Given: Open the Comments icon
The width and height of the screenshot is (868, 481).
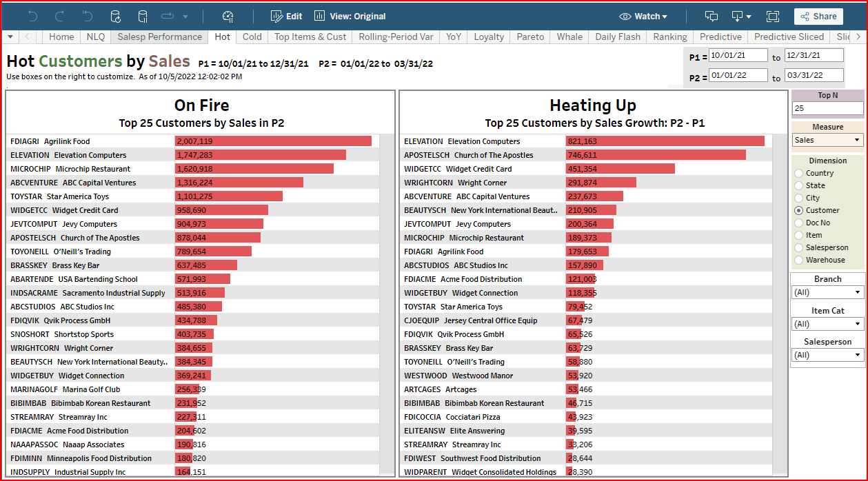Looking at the screenshot, I should (x=711, y=17).
